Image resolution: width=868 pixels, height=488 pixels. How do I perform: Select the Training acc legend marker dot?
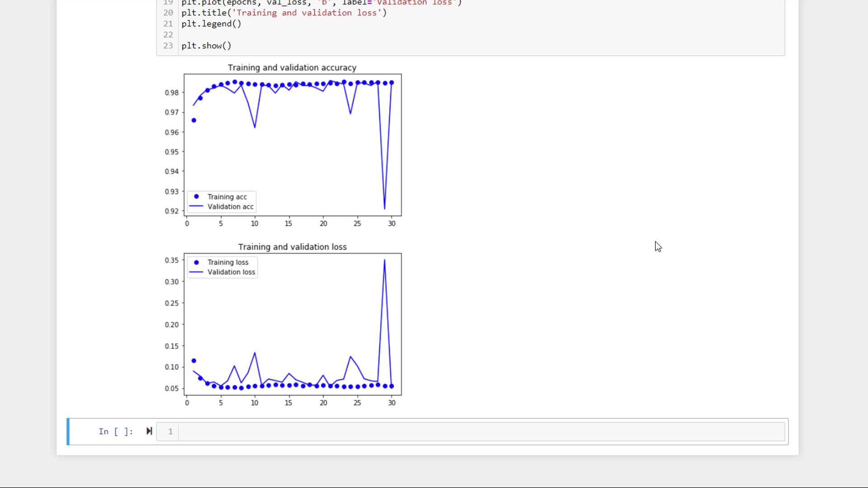[x=196, y=197]
